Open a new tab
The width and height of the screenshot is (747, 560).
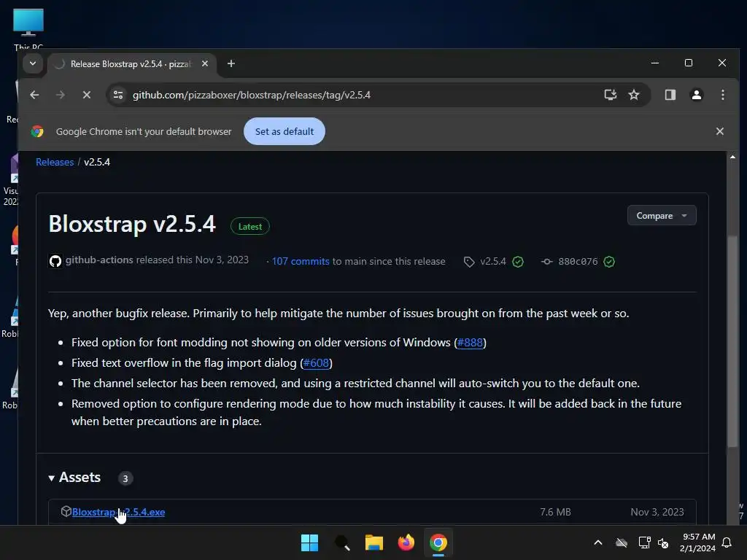(231, 63)
